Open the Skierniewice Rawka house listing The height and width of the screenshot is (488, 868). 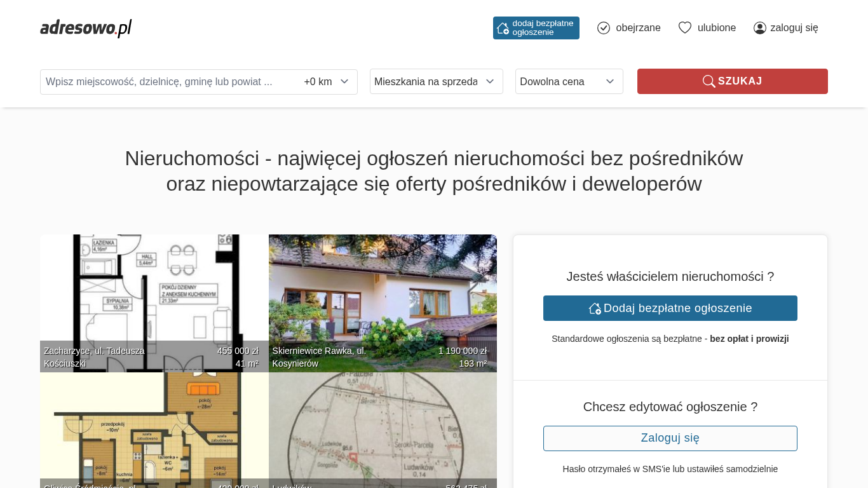point(383,299)
